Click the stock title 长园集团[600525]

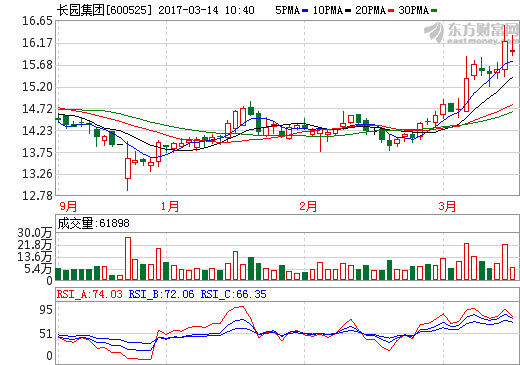[x=104, y=10]
